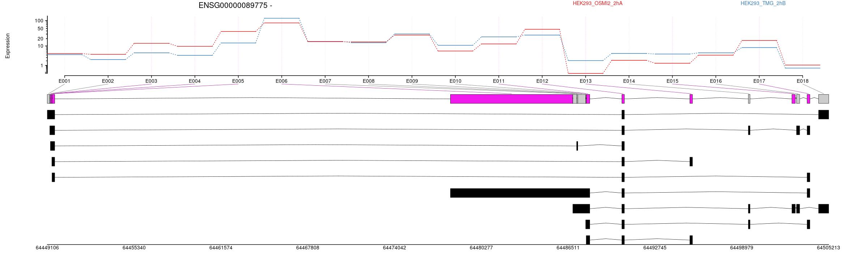The height and width of the screenshot is (253, 868).
Task: Click genomic coordinate 64449106
Action: (47, 248)
